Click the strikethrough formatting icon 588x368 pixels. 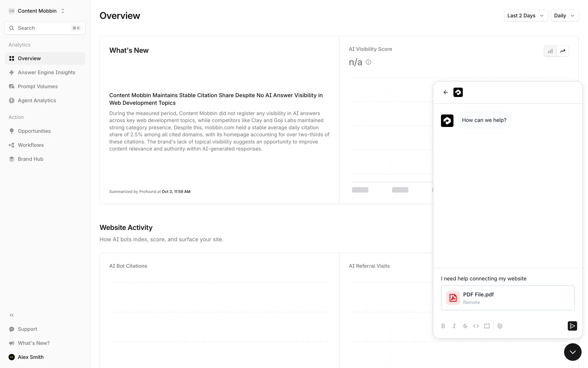pyautogui.click(x=465, y=326)
